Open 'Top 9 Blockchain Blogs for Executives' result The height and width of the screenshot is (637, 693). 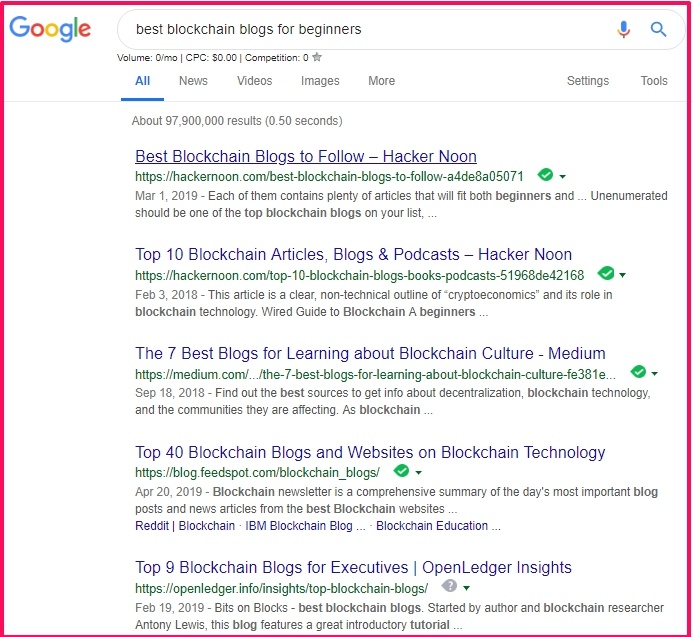coord(354,568)
